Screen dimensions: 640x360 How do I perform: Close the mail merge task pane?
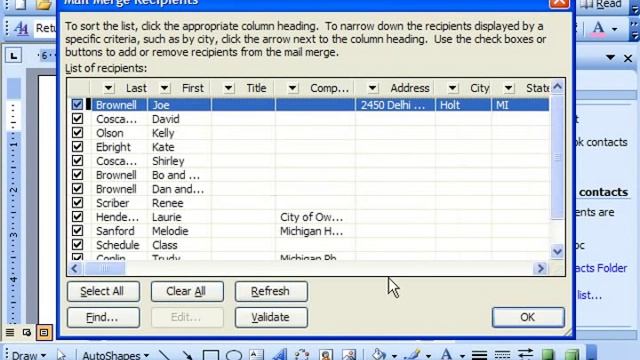[628, 58]
